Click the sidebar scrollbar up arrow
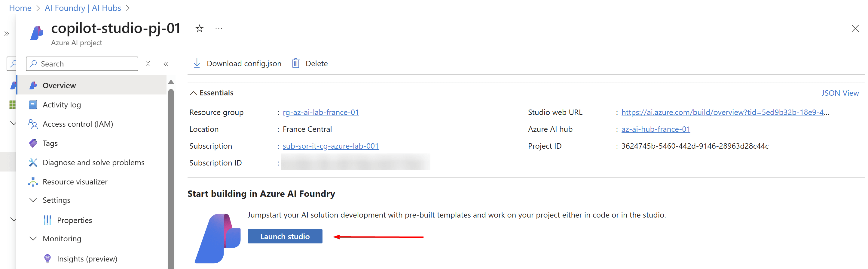868x269 pixels. 171,82
